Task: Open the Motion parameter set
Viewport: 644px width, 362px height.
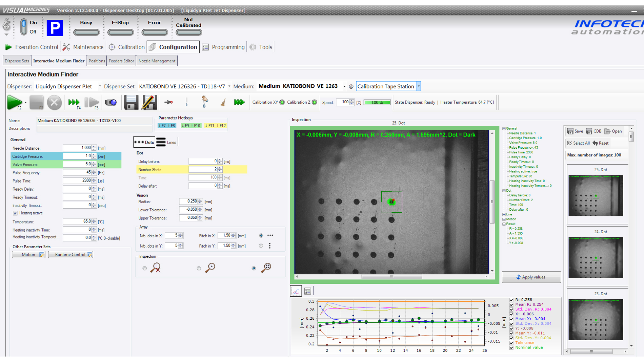Action: click(28, 255)
